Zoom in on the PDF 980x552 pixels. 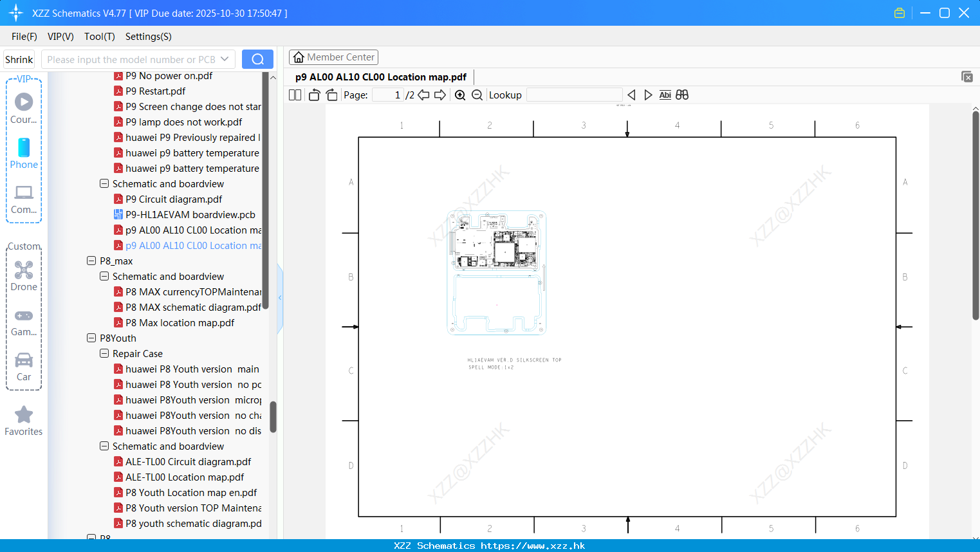pos(460,95)
